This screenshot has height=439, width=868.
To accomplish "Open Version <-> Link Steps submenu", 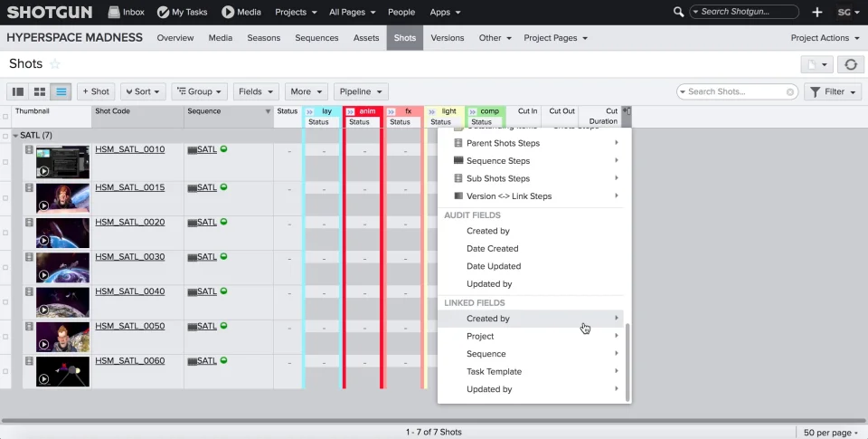I will pos(531,196).
